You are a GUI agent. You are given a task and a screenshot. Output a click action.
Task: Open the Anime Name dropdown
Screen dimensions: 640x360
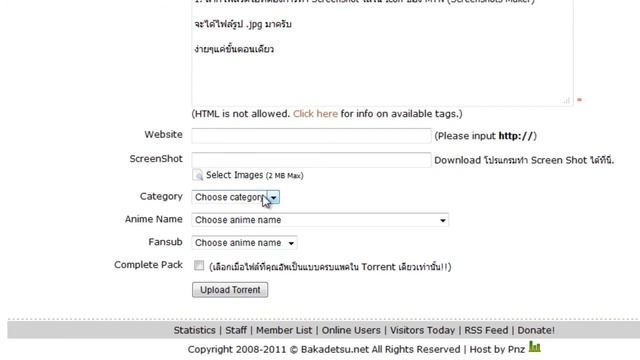(x=320, y=220)
